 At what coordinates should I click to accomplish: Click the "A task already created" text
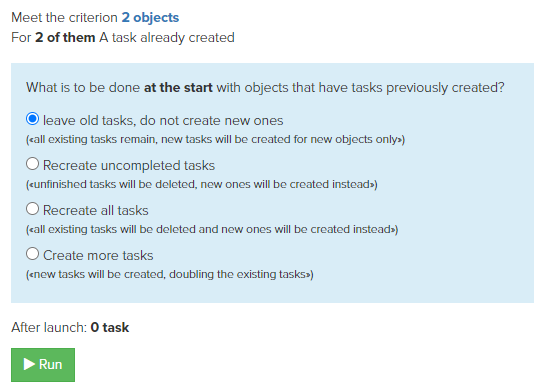(x=167, y=37)
